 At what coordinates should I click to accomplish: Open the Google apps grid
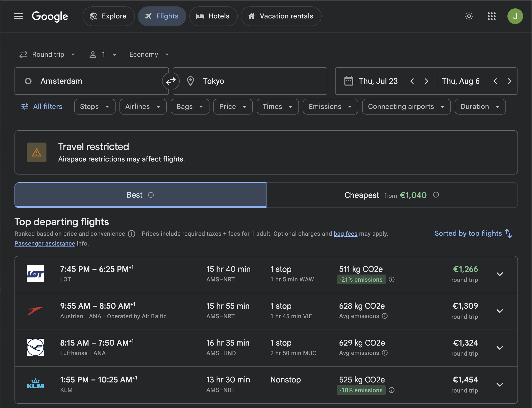point(492,16)
